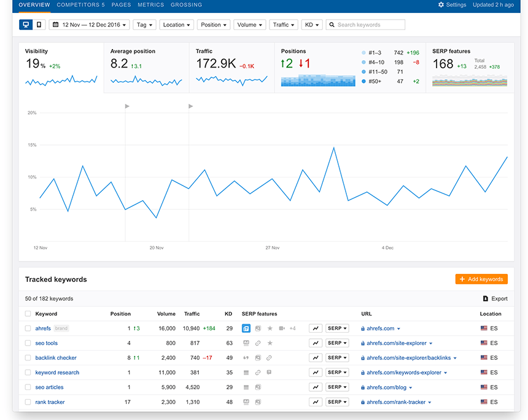The width and height of the screenshot is (528, 420).
Task: Open SERP dropdown for rank tracker keyword
Action: 337,402
